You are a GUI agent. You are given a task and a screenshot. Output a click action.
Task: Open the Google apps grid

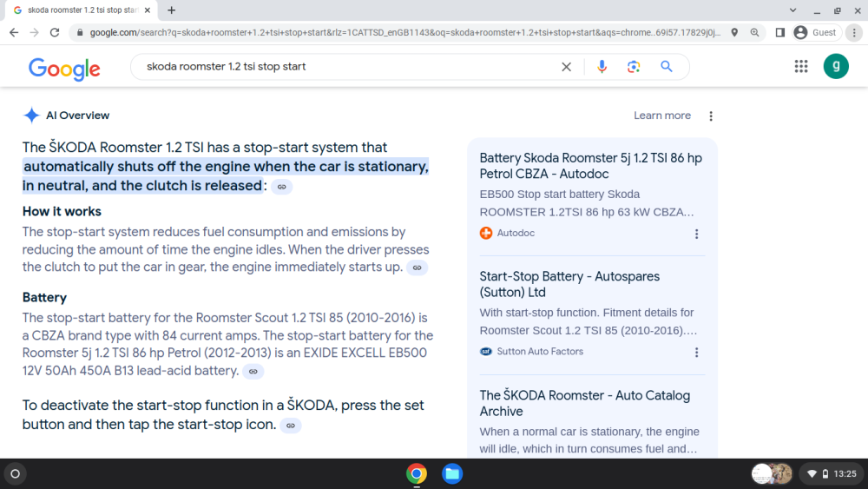click(x=801, y=67)
